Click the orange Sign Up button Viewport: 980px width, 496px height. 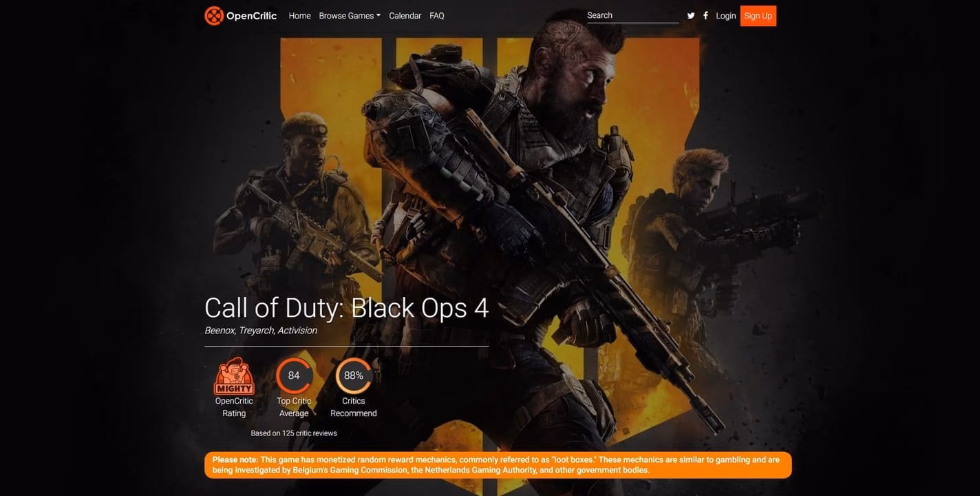click(x=758, y=16)
